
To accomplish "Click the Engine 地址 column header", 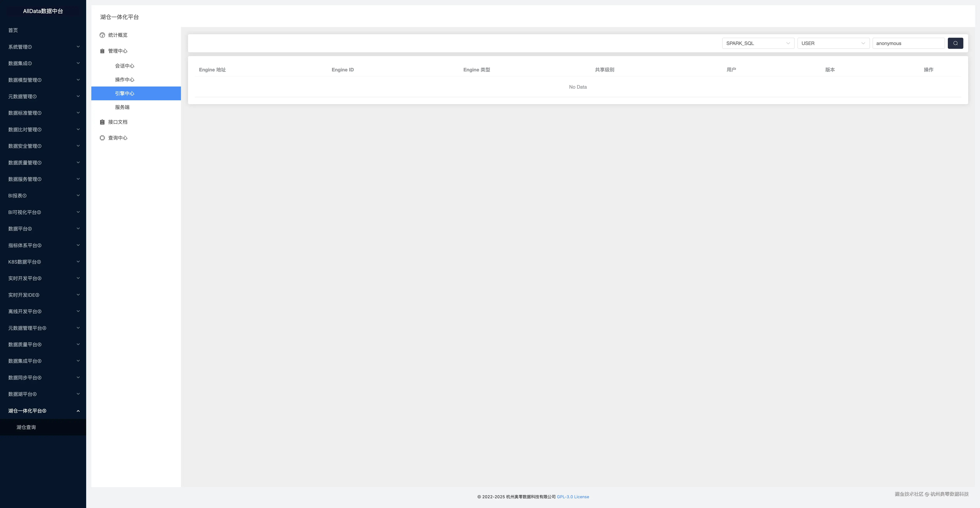I will 212,70.
